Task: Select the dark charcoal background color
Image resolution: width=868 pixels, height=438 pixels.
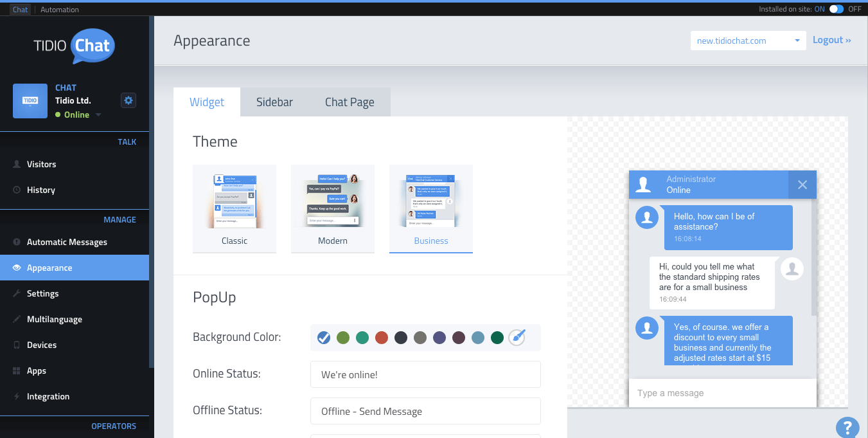Action: click(401, 338)
